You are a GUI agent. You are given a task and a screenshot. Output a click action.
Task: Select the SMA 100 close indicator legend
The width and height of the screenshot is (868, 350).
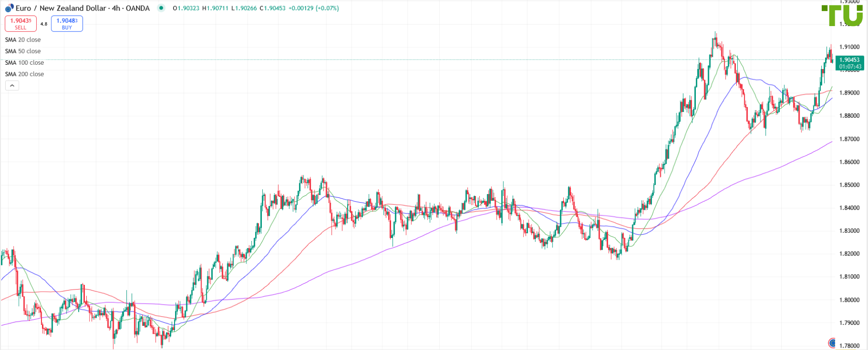pyautogui.click(x=25, y=63)
